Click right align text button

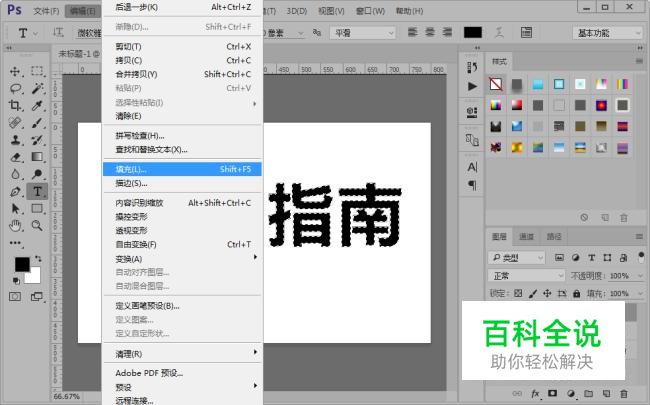(447, 32)
